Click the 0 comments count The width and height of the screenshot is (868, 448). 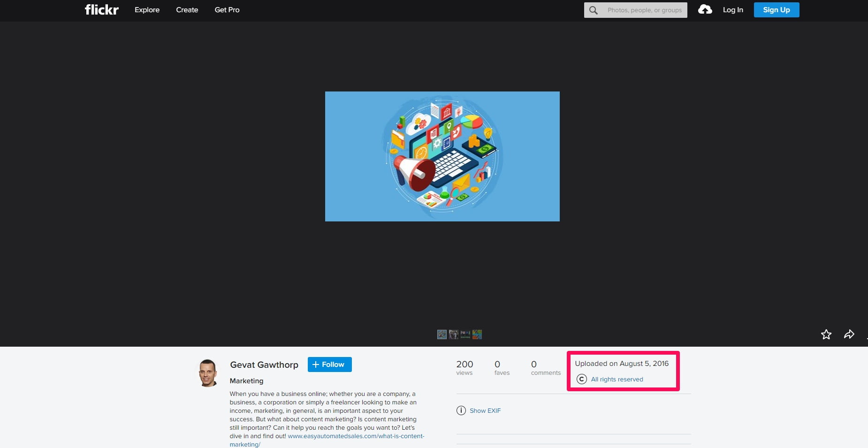click(546, 367)
